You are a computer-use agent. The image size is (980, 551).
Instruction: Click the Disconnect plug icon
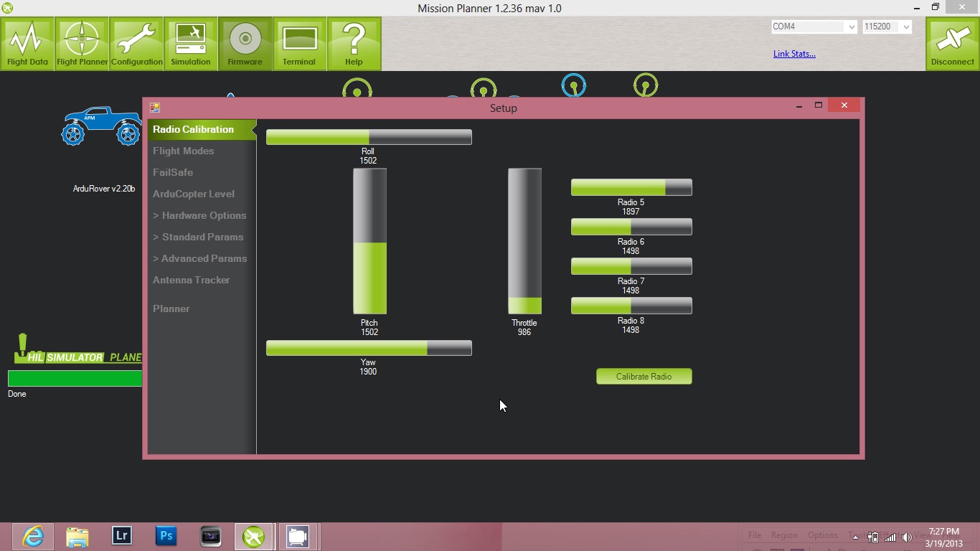pyautogui.click(x=952, y=44)
